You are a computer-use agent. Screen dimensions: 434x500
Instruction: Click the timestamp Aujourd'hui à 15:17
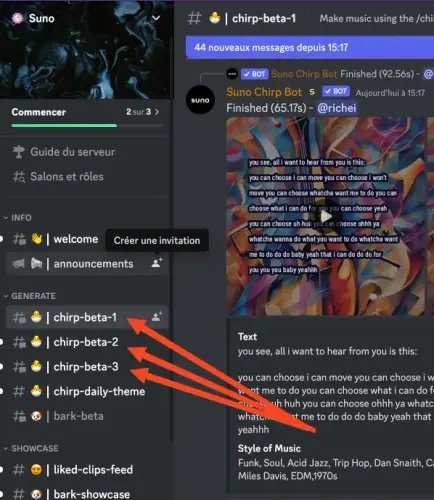click(390, 93)
